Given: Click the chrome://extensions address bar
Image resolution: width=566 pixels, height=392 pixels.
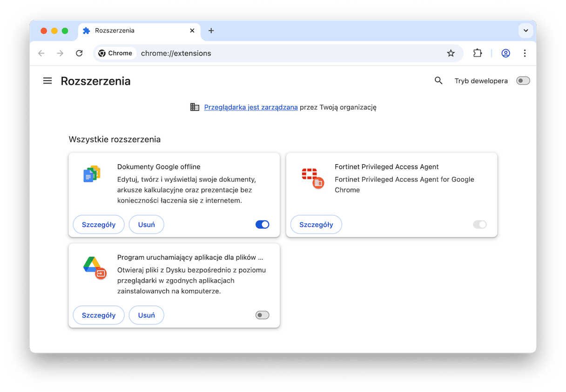Looking at the screenshot, I should point(279,53).
